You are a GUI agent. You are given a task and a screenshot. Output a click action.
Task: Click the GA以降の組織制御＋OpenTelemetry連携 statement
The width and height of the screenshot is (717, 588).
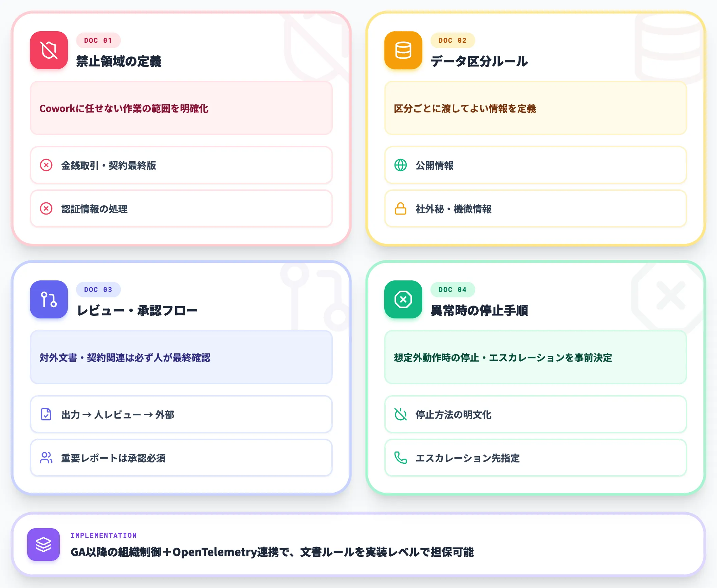[x=272, y=552]
